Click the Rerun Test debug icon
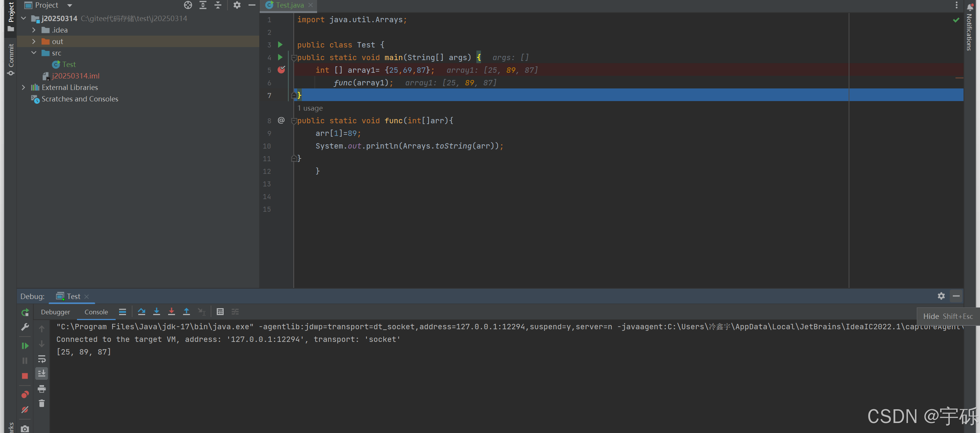 tap(25, 312)
